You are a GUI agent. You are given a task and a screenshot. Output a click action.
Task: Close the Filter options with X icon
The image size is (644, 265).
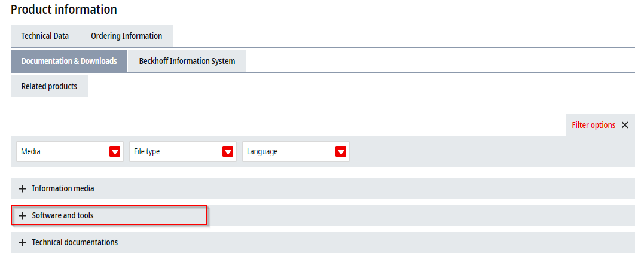click(x=625, y=125)
